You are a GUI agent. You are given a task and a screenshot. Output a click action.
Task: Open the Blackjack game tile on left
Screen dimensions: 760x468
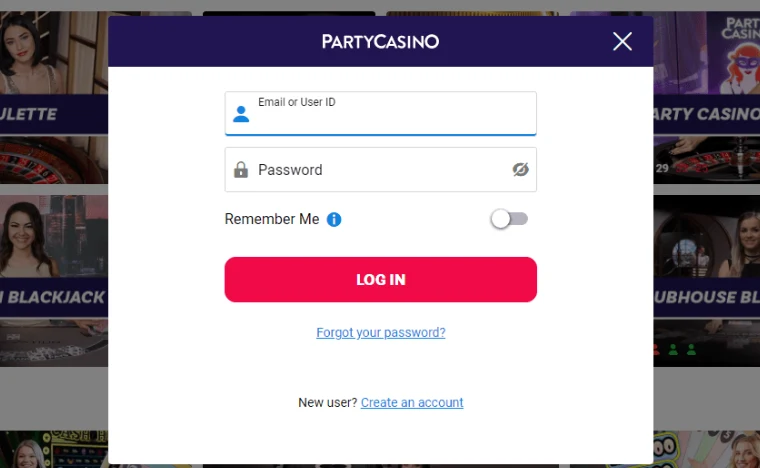tap(53, 280)
